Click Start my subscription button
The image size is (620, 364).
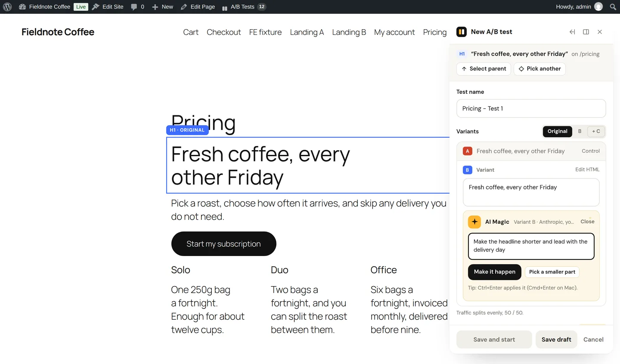pos(224,244)
